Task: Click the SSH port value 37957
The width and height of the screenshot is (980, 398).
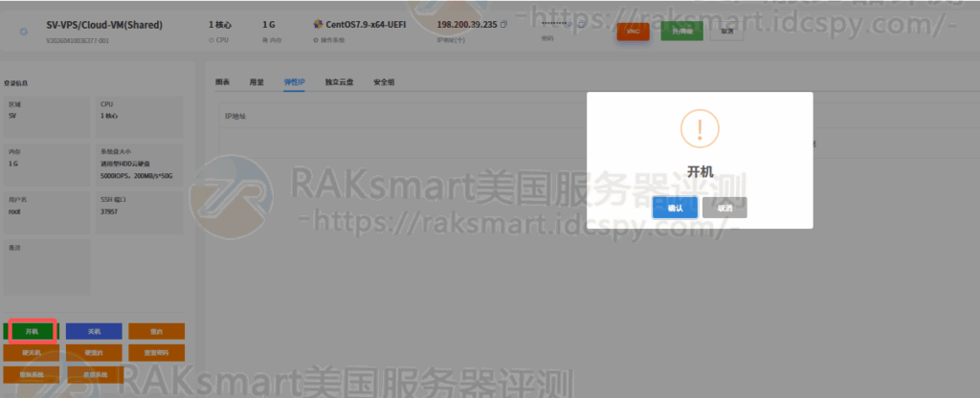Action: tap(109, 211)
